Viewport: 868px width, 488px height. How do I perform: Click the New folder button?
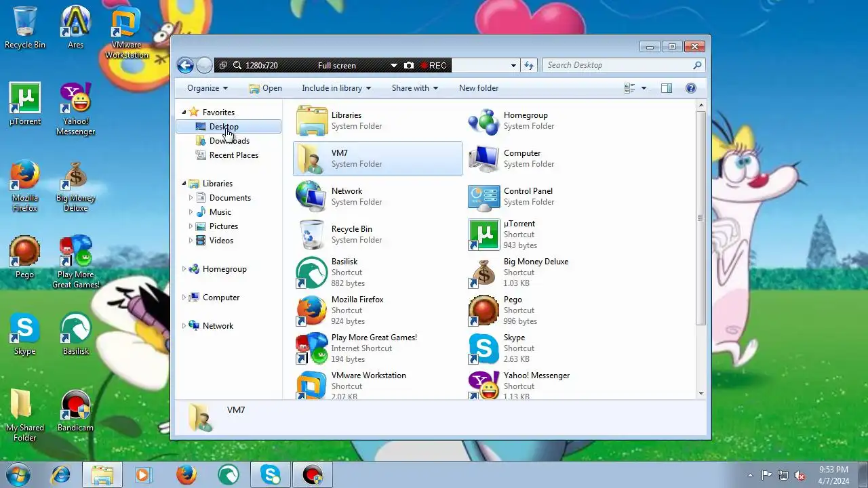tap(479, 88)
